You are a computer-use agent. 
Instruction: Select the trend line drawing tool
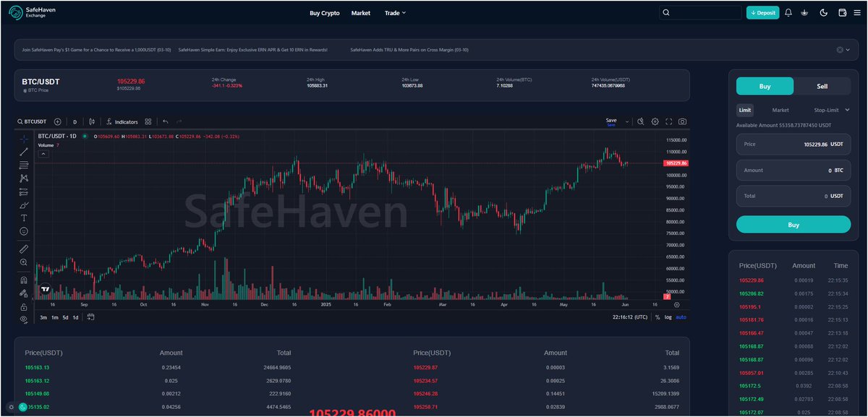pos(24,152)
